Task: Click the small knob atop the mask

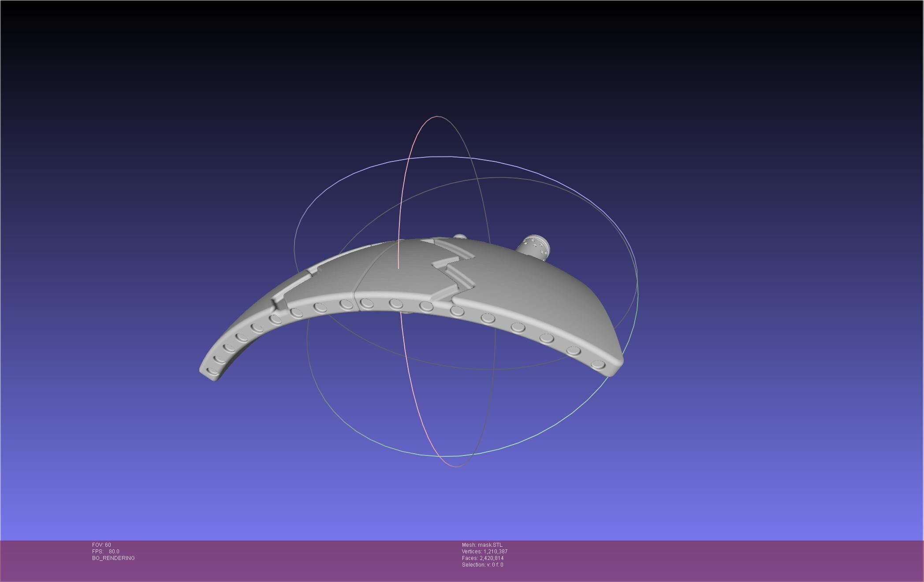Action: point(459,237)
